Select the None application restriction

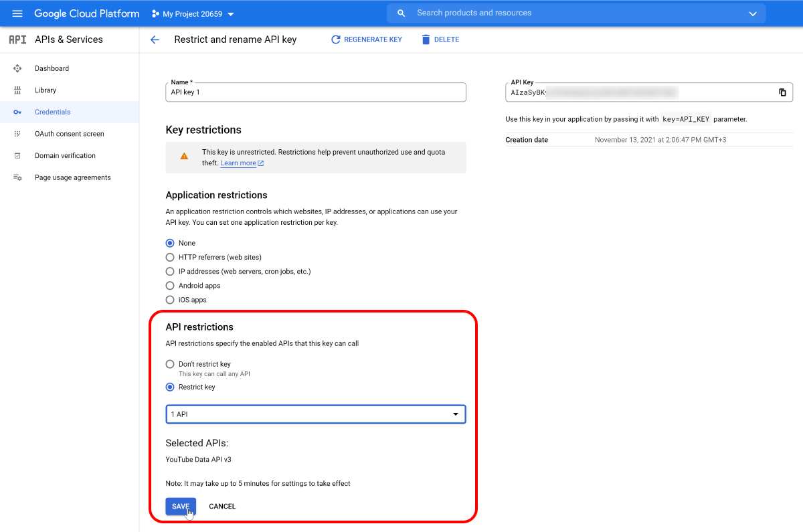(x=170, y=243)
